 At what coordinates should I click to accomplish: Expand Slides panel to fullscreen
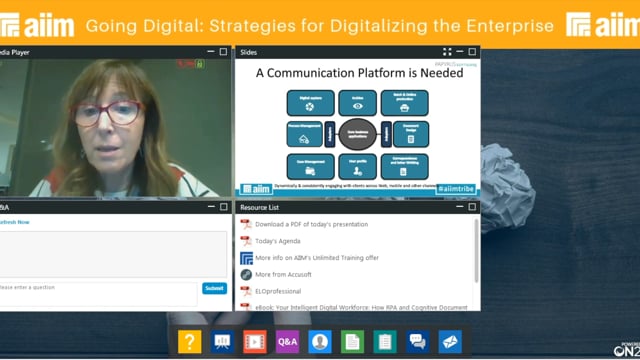pos(447,52)
